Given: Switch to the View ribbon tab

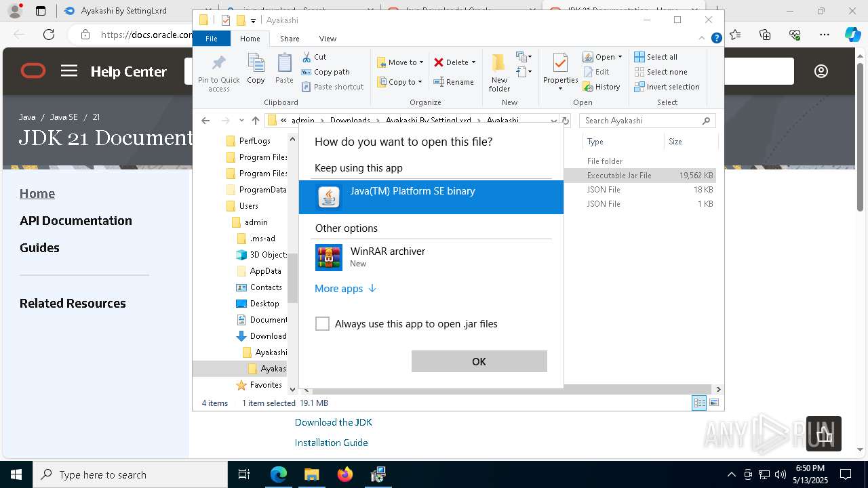Looking at the screenshot, I should click(328, 39).
